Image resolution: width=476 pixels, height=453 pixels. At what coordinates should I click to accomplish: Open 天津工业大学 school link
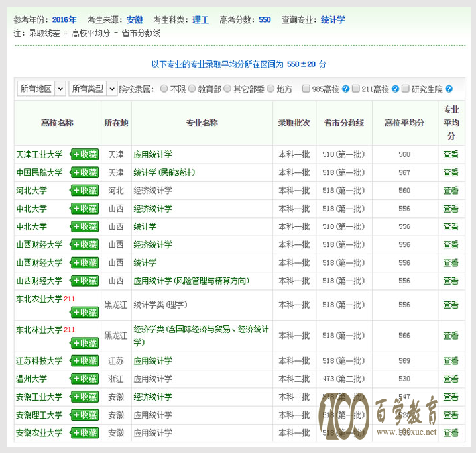coord(39,154)
